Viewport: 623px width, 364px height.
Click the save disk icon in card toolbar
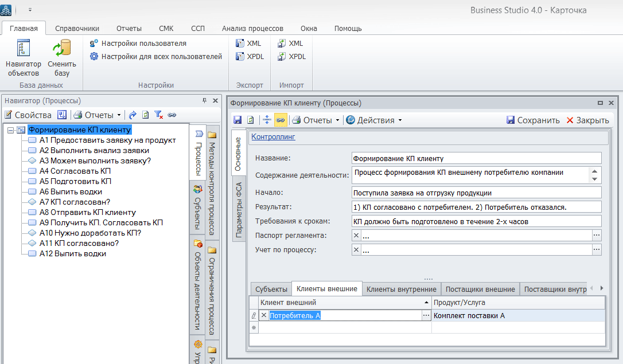(x=237, y=120)
